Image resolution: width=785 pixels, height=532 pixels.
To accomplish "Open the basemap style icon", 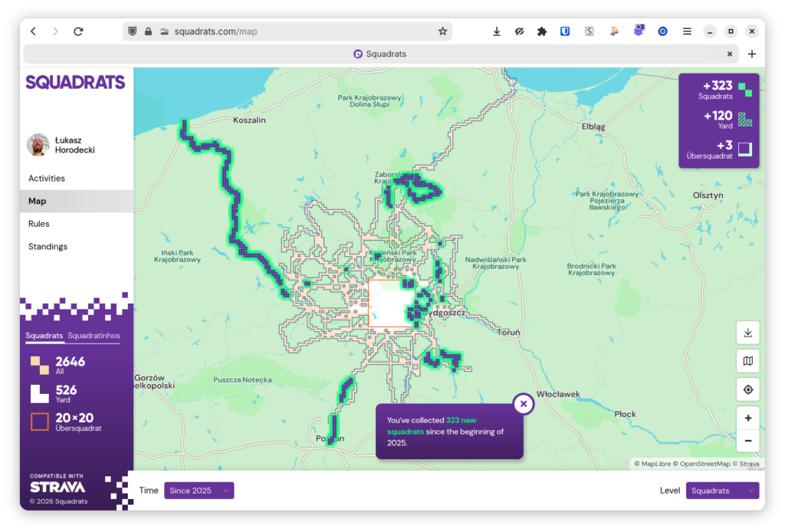I will click(x=747, y=361).
